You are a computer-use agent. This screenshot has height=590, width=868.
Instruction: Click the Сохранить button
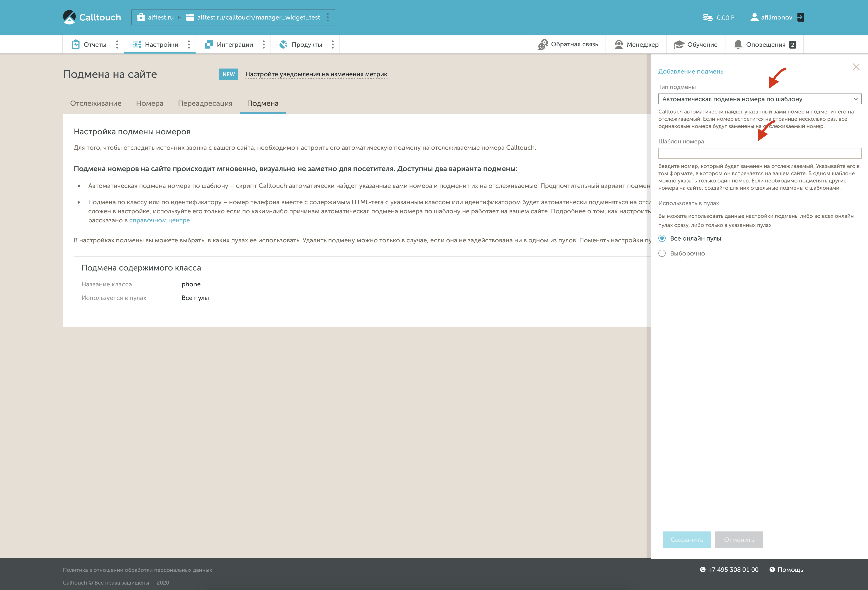point(687,540)
